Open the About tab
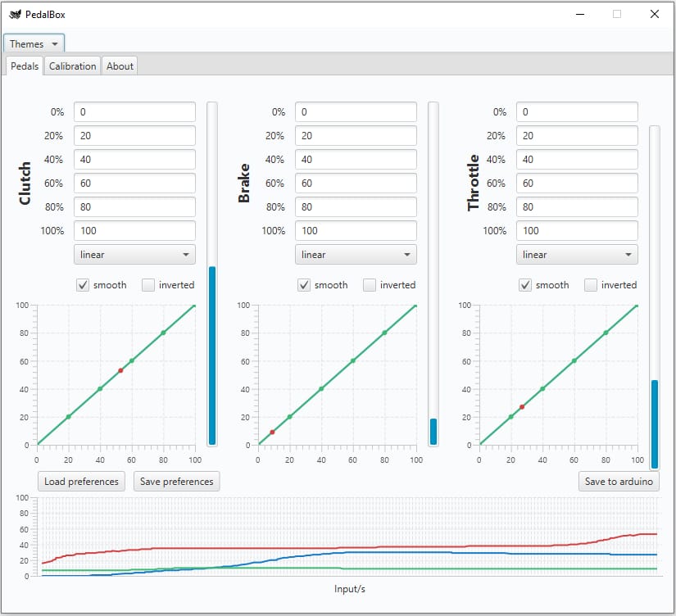Image resolution: width=676 pixels, height=616 pixels. [x=120, y=66]
